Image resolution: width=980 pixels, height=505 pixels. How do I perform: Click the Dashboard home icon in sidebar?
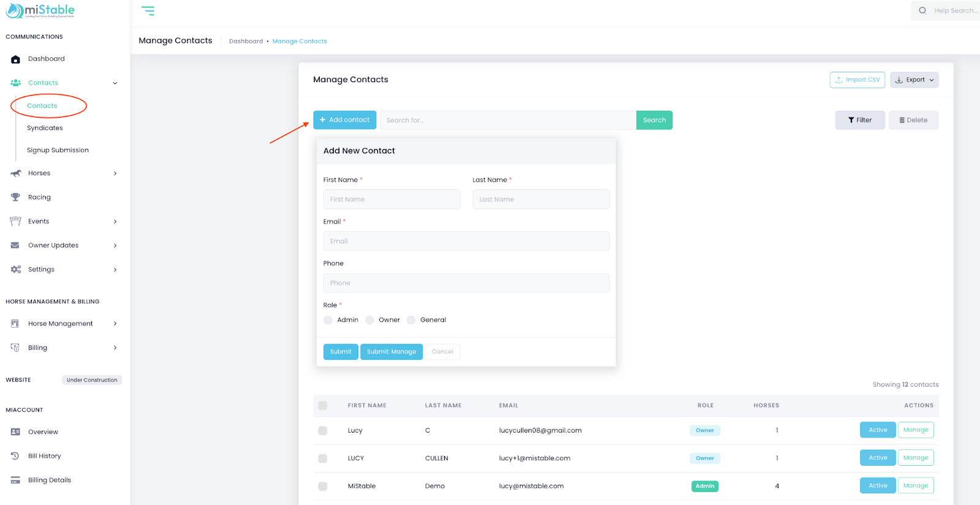pyautogui.click(x=15, y=59)
